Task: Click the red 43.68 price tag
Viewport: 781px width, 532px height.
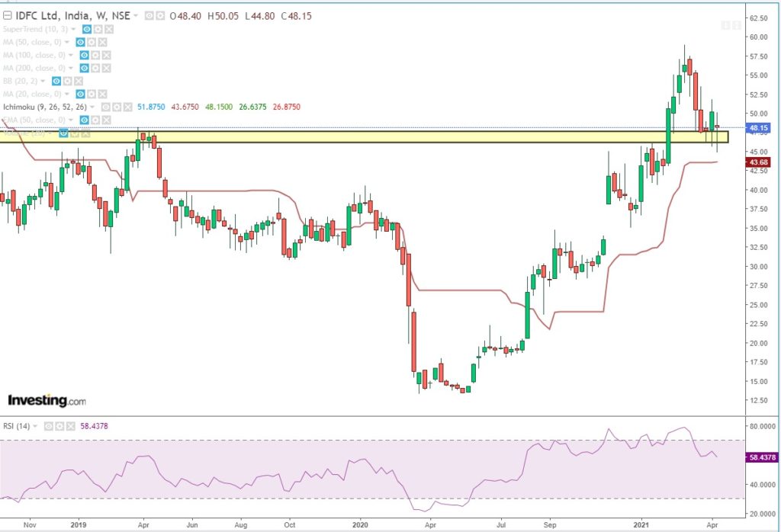Action: 759,162
